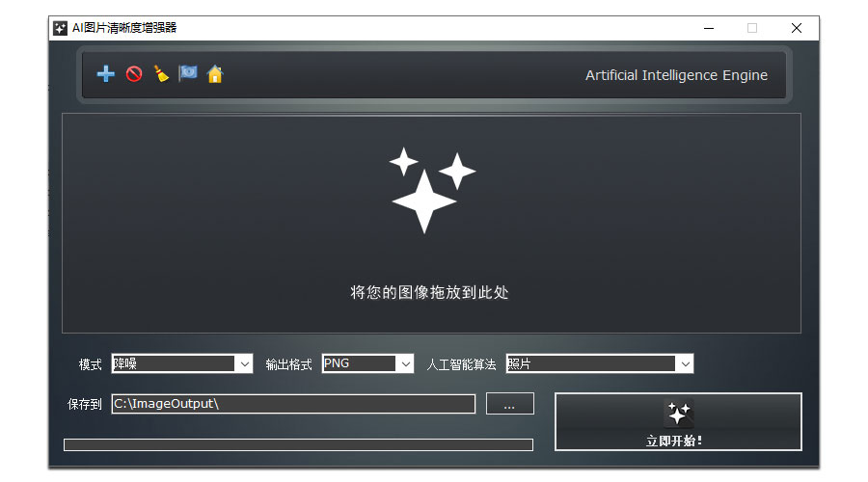Click the browse folder "..." button
Image resolution: width=868 pixels, height=482 pixels.
(510, 403)
